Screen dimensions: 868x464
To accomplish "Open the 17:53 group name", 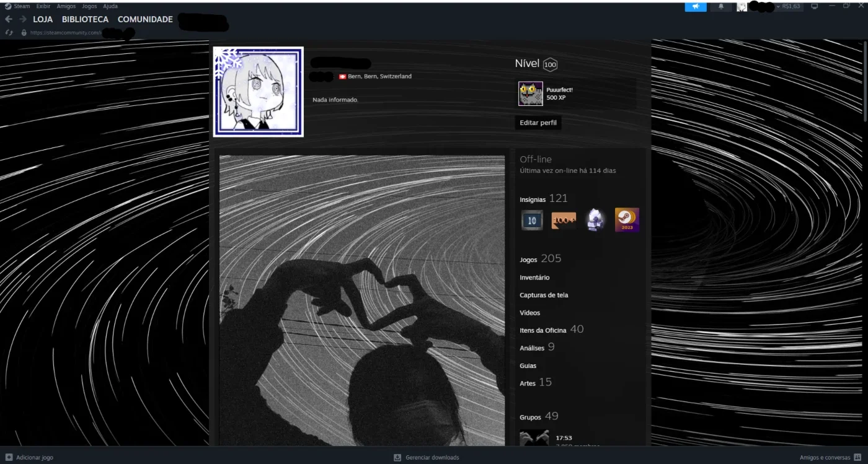I will [x=564, y=438].
